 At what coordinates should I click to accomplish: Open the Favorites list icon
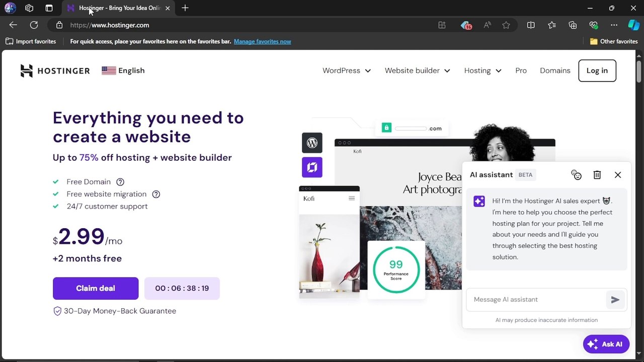552,25
